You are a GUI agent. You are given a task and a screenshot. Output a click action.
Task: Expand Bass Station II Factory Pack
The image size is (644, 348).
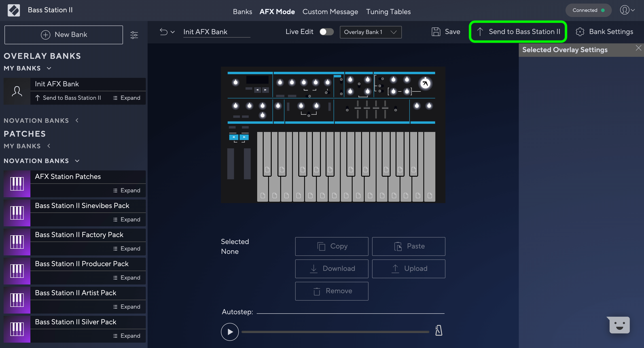pyautogui.click(x=127, y=248)
